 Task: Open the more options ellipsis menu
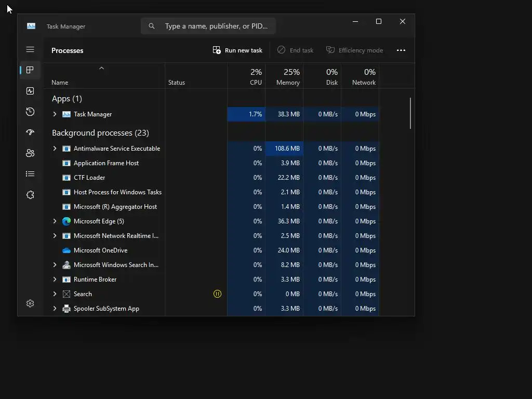click(401, 50)
